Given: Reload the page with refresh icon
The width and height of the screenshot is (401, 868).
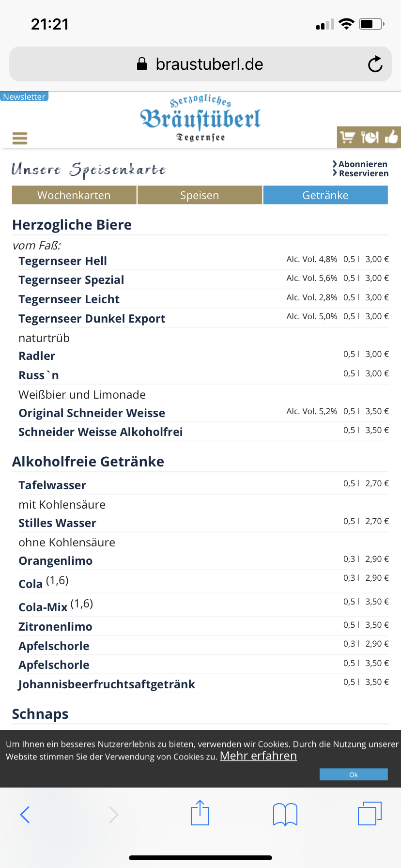Looking at the screenshot, I should pos(375,64).
